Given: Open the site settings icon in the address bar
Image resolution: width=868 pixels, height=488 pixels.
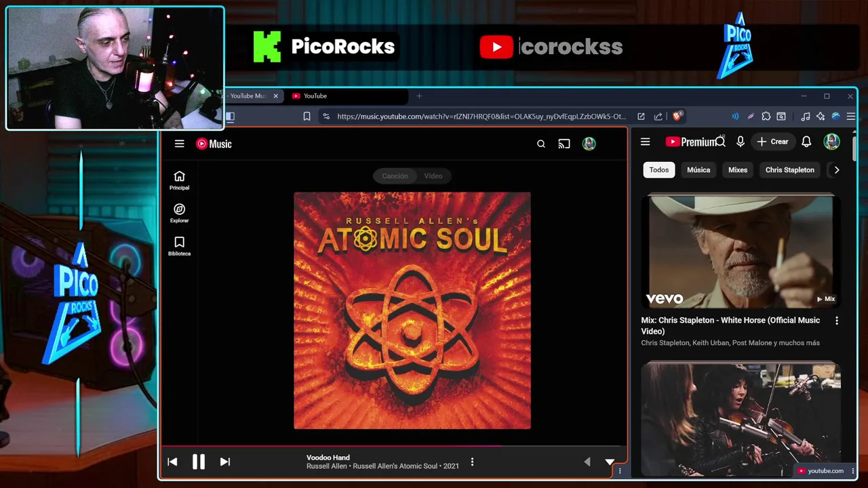Looking at the screenshot, I should tap(326, 117).
